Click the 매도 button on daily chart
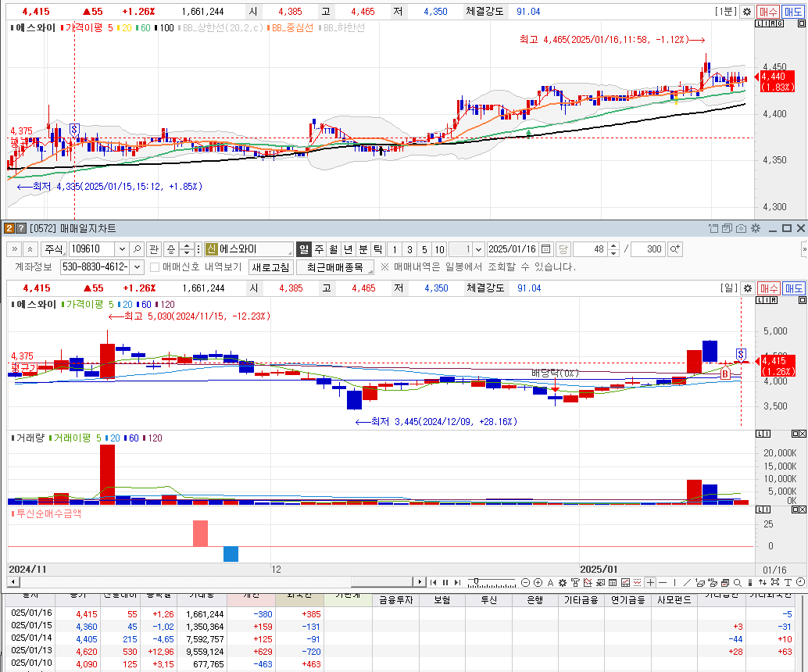This screenshot has width=808, height=672. [x=793, y=288]
